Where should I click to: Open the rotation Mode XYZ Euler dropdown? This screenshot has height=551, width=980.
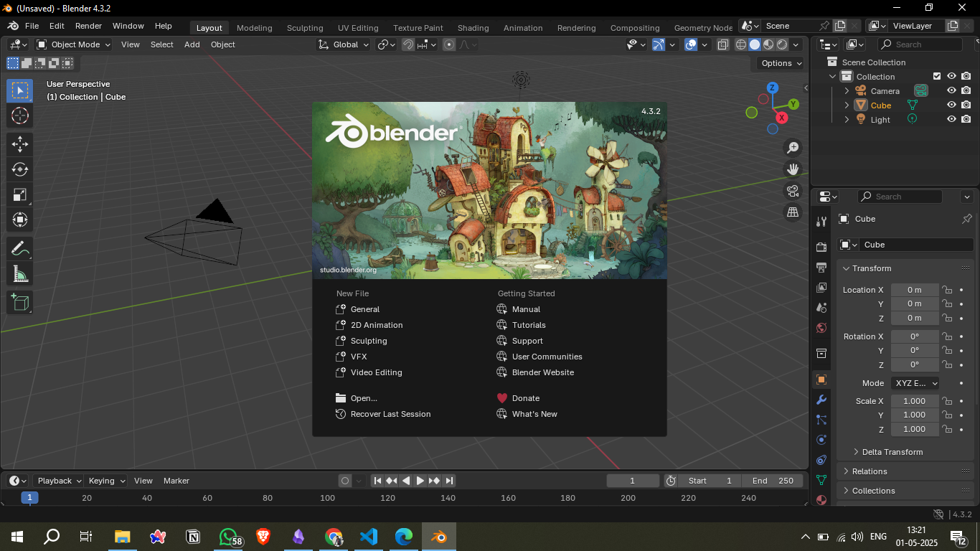[x=915, y=383]
